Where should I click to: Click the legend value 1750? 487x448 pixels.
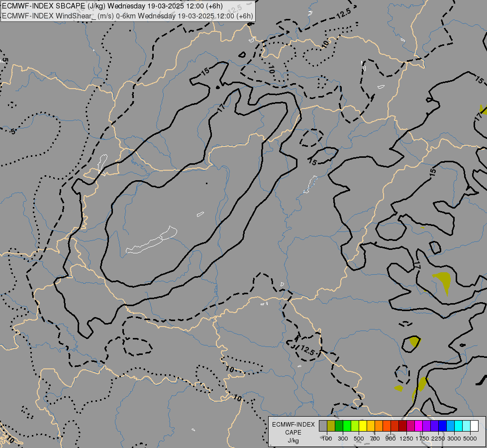tap(422, 439)
